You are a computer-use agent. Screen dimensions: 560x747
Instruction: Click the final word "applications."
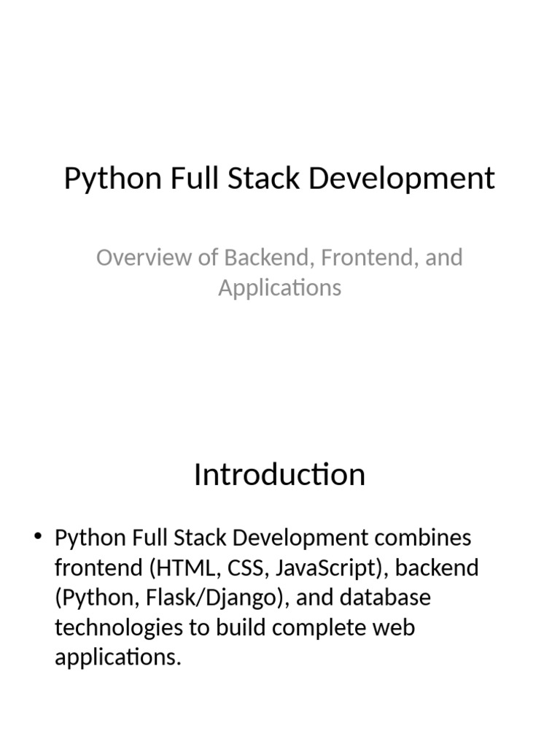click(118, 657)
